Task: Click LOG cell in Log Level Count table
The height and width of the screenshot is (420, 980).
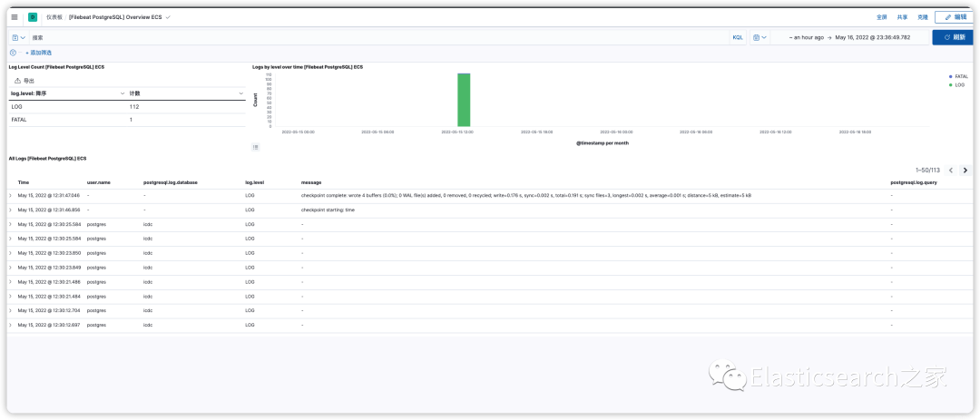Action: [17, 107]
